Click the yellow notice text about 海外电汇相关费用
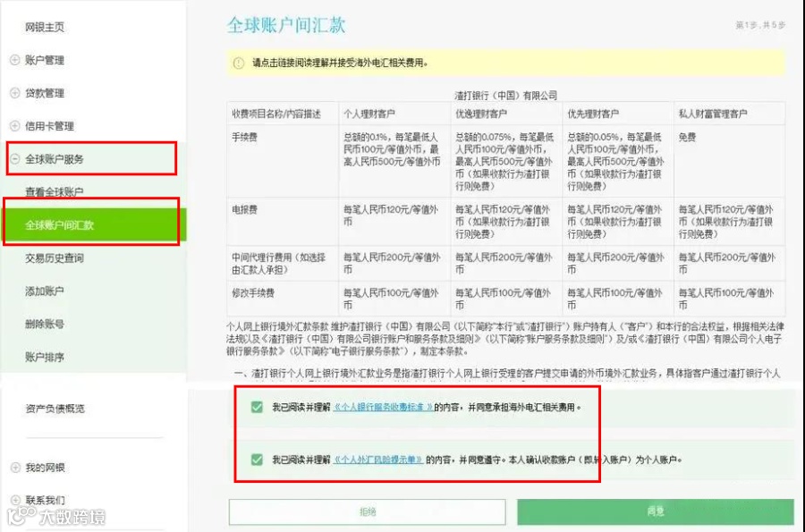Image resolution: width=805 pixels, height=532 pixels. pyautogui.click(x=340, y=63)
